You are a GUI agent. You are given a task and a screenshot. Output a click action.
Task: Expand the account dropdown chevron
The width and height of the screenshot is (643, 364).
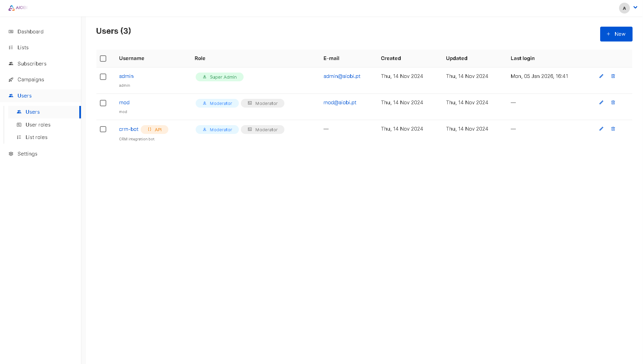(x=635, y=7)
